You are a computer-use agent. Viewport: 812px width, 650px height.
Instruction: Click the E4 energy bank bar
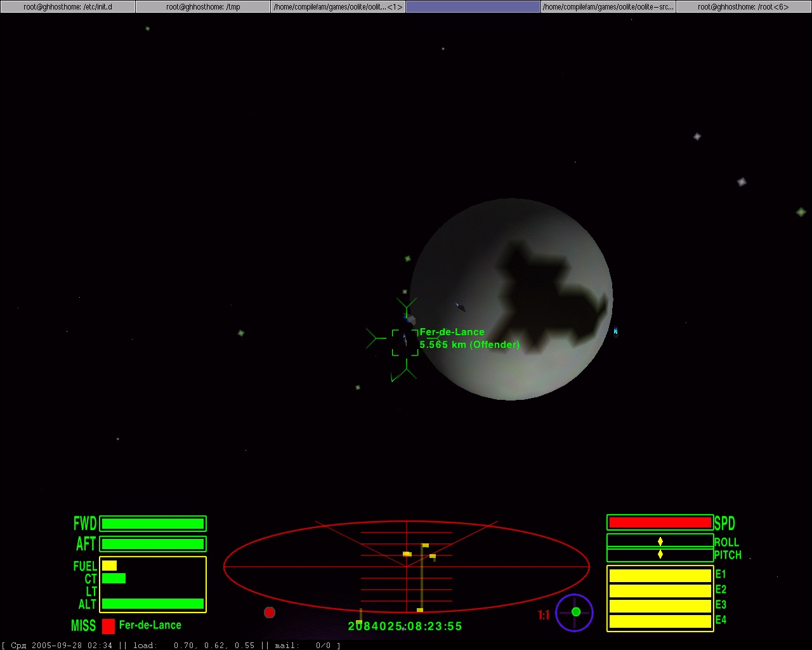tap(660, 621)
